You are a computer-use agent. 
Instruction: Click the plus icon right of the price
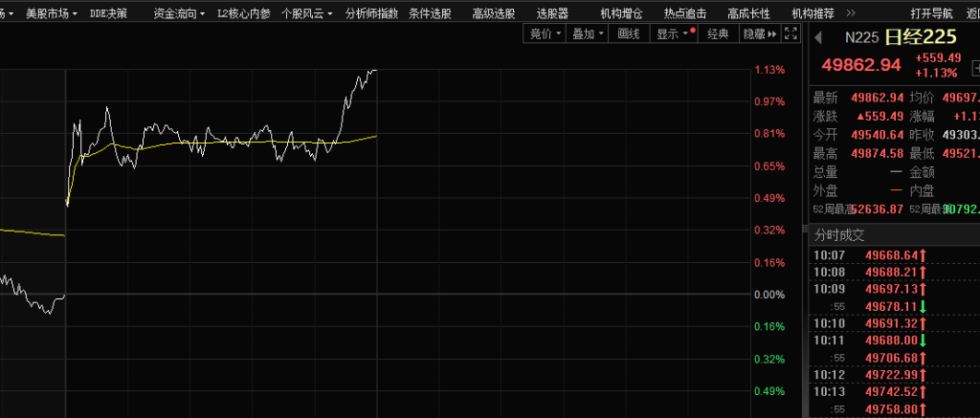974,67
